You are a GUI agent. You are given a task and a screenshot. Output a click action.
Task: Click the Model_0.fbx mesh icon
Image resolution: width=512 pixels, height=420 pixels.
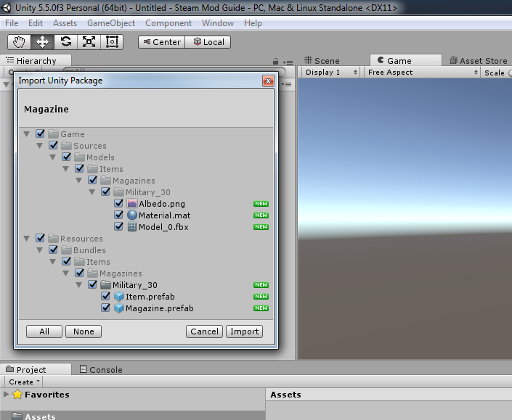[x=132, y=226]
